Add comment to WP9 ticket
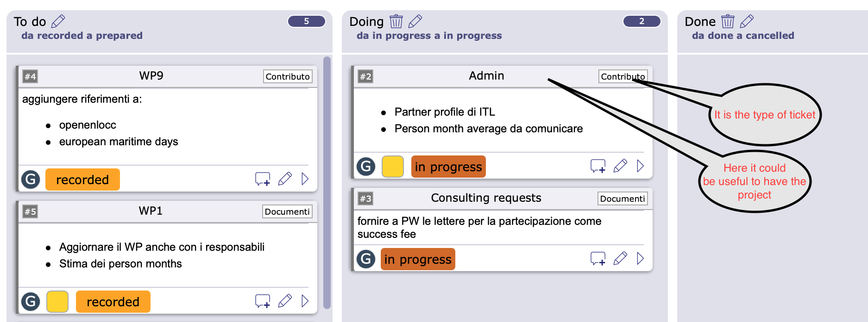The image size is (868, 322). [263, 179]
